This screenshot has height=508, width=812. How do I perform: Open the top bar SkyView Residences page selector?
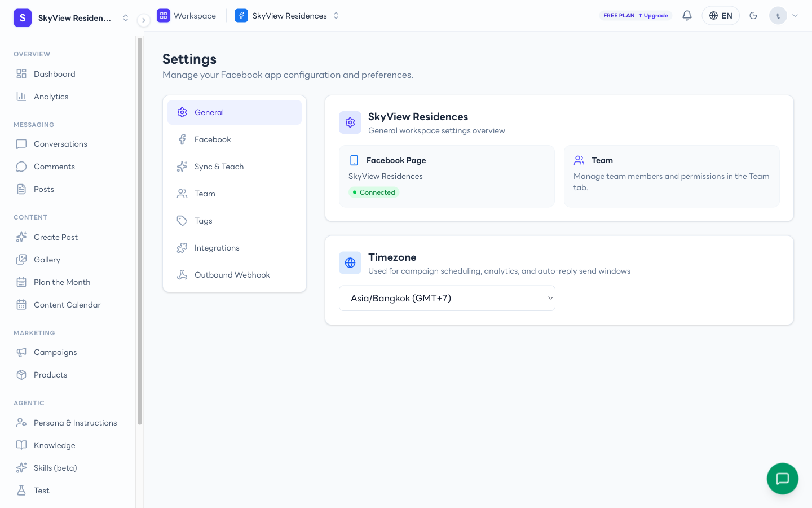point(287,16)
